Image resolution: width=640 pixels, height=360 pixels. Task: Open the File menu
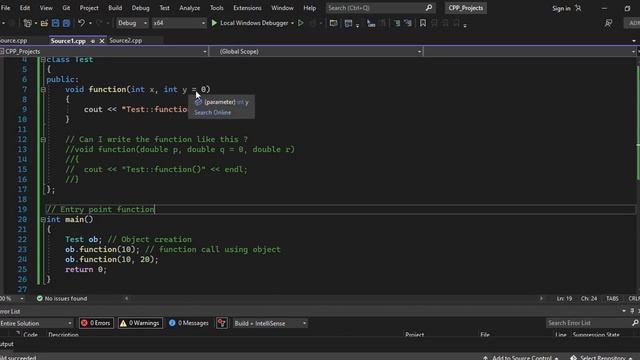(6, 8)
